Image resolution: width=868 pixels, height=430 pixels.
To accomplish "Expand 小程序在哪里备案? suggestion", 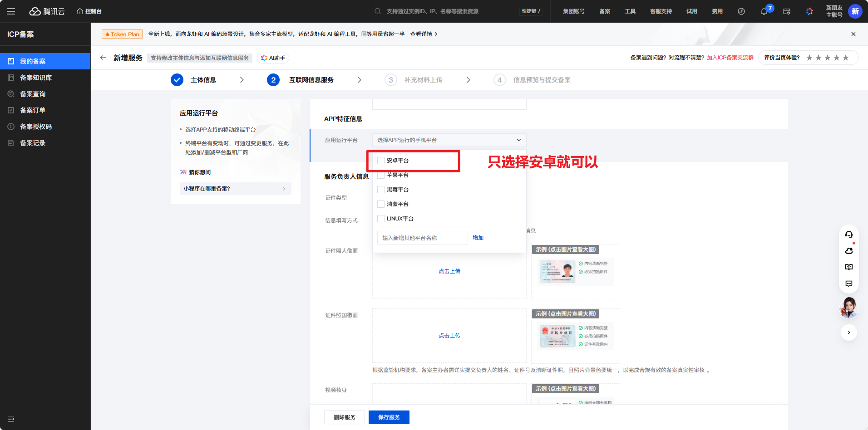I will click(235, 189).
